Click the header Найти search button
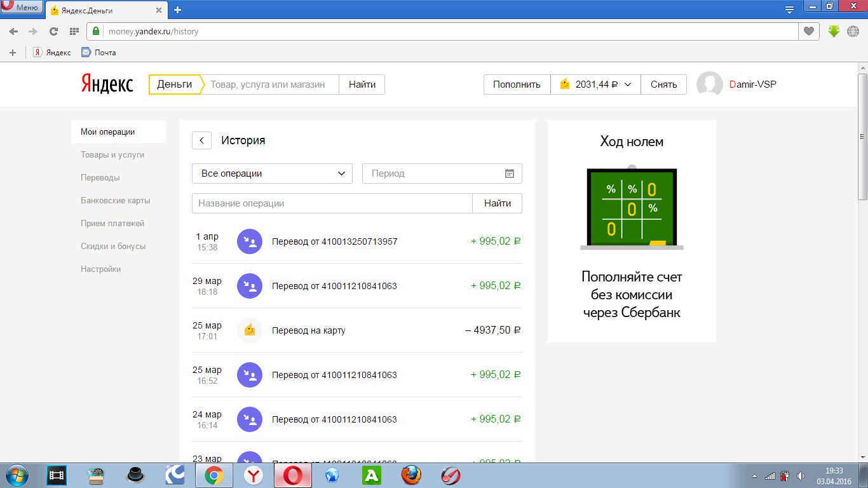Viewport: 868px width, 488px height. tap(362, 85)
